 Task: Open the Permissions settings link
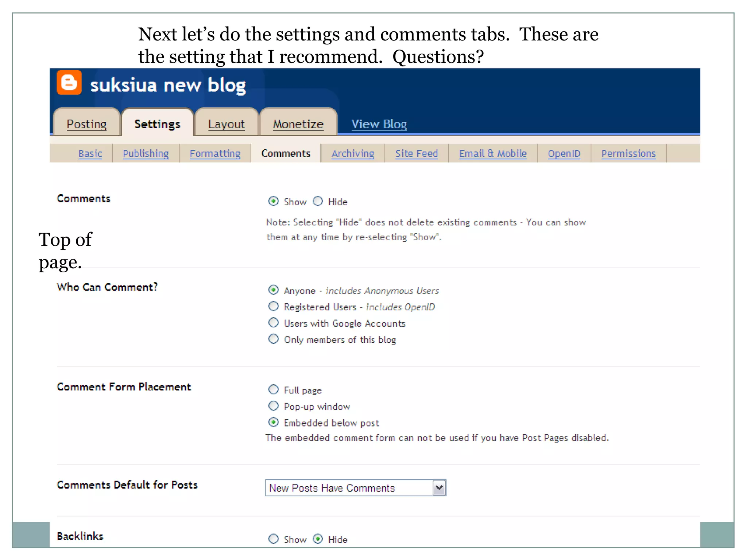click(628, 153)
